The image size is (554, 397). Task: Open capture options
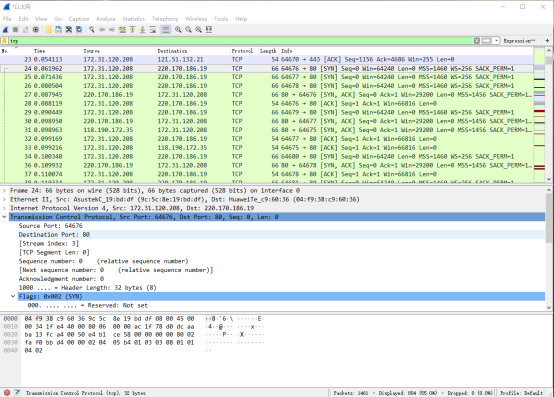pos(36,30)
